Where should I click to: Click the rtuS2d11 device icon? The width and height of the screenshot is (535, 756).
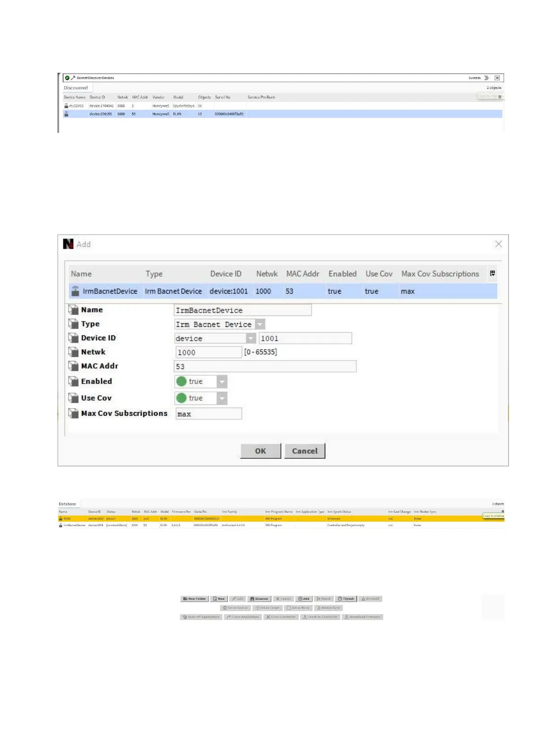click(66, 105)
